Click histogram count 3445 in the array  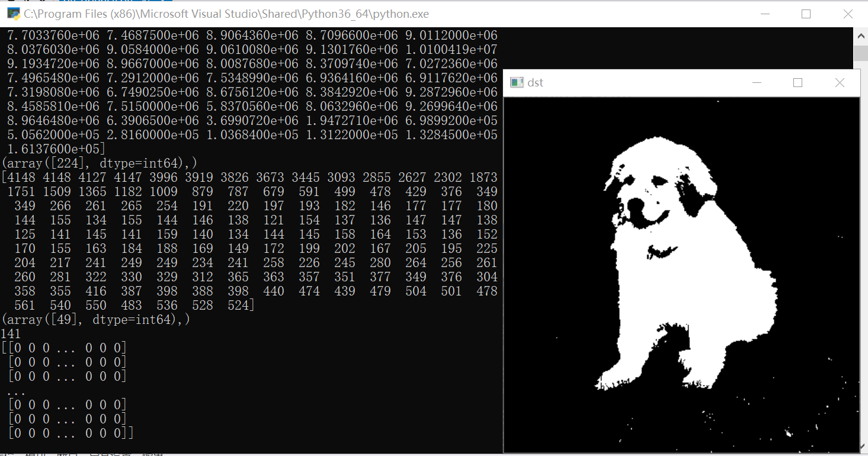click(x=306, y=177)
